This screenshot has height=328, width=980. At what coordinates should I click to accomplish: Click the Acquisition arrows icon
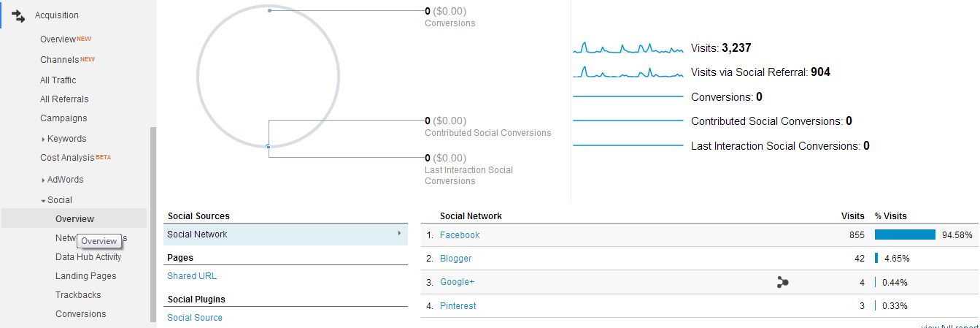pos(18,15)
